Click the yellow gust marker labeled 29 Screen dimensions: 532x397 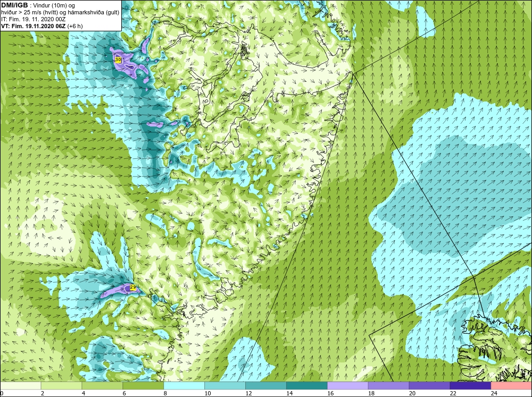pos(133,288)
